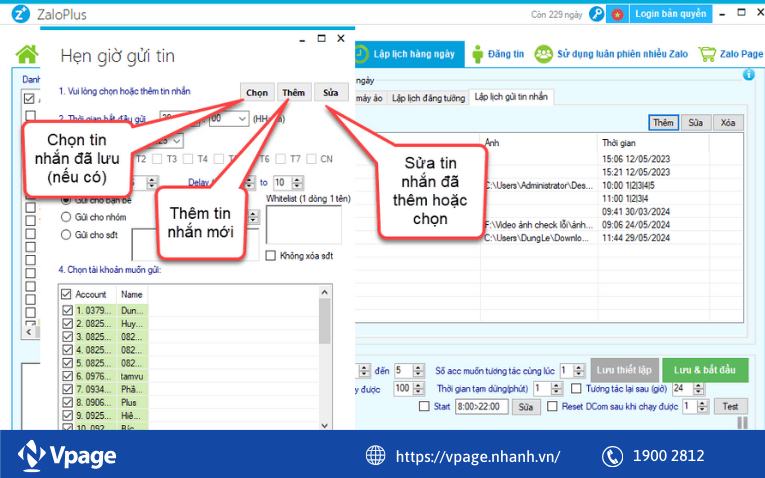This screenshot has width=765, height=478.
Task: Click the group icon for luân phiên nhiều Zalo
Action: 543,54
